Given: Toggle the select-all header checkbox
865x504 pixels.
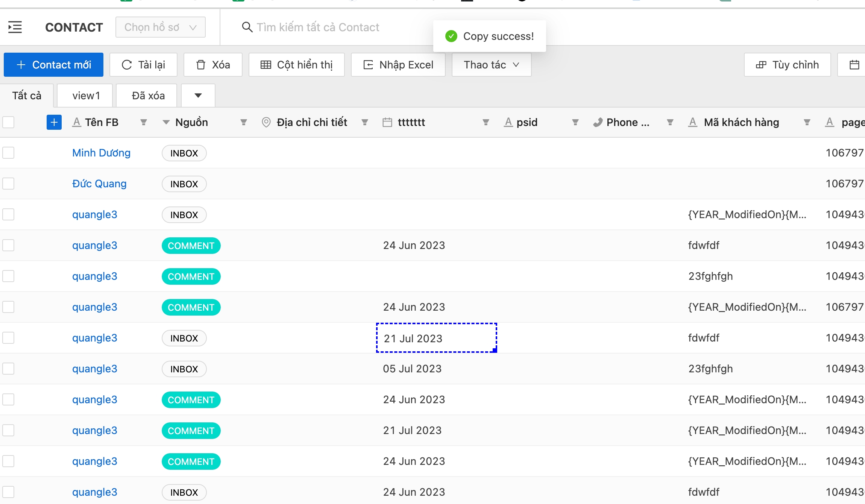Looking at the screenshot, I should 8,122.
